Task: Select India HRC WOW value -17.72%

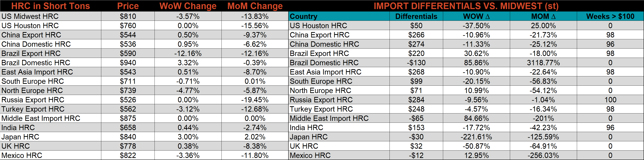Action: point(476,128)
